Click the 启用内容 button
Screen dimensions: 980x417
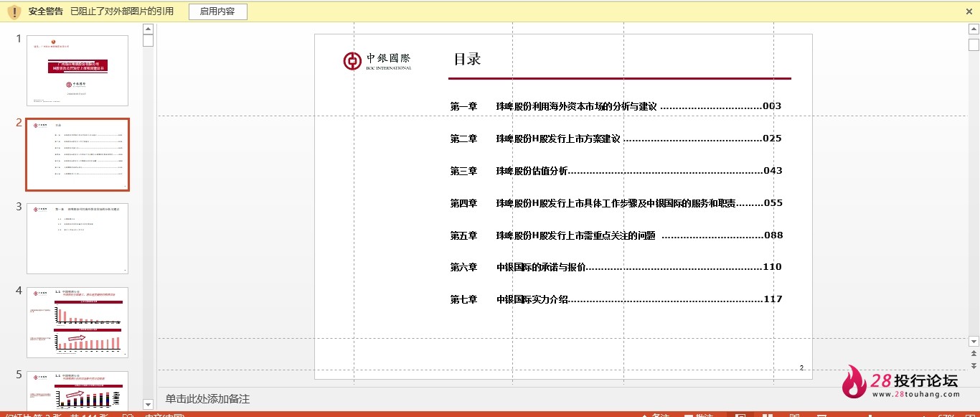point(217,11)
